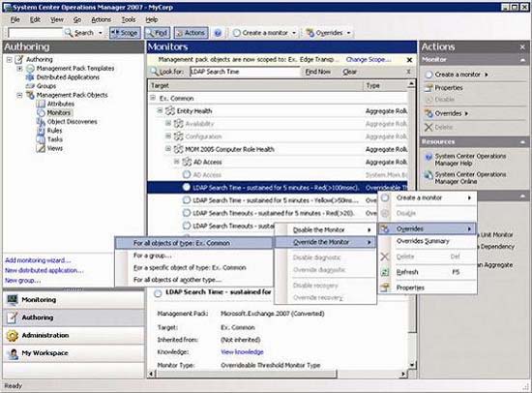This screenshot has width=532, height=393.
Task: Click the monitor list scroll up arrow
Action: (x=411, y=83)
